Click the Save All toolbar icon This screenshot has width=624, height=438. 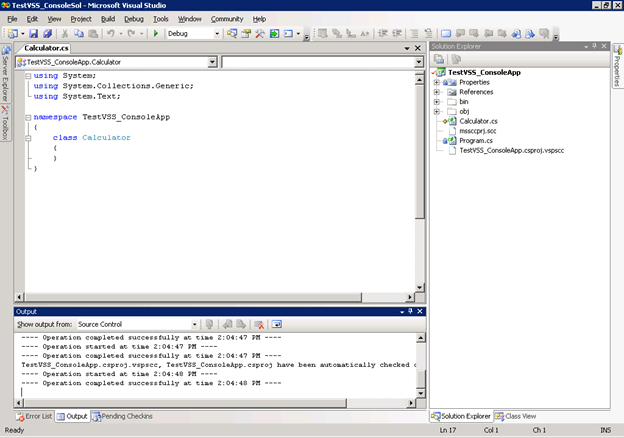(x=47, y=34)
